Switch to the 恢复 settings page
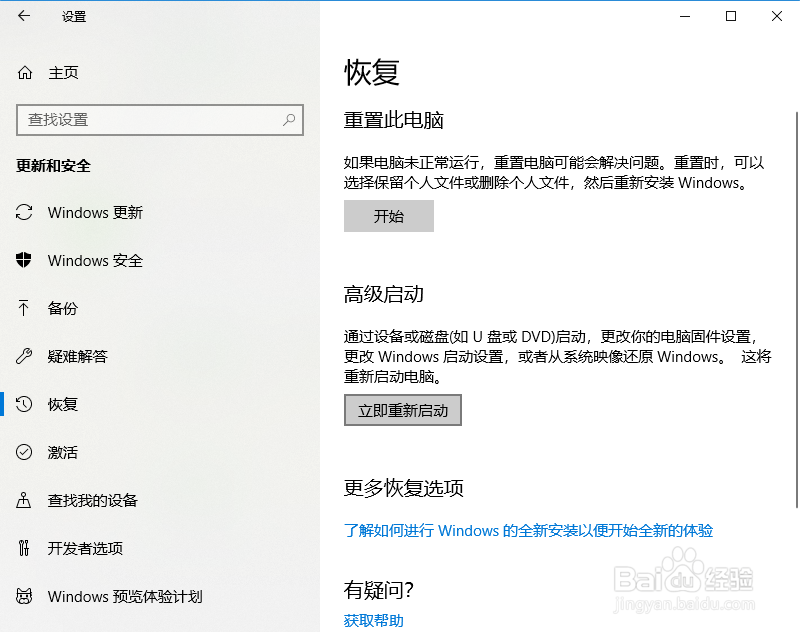This screenshot has width=800, height=632. [65, 405]
